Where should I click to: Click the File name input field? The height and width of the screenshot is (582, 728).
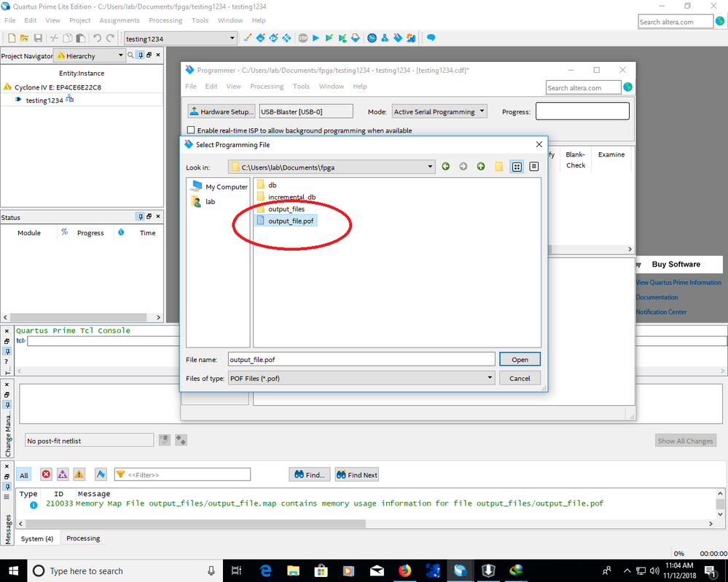click(x=361, y=360)
